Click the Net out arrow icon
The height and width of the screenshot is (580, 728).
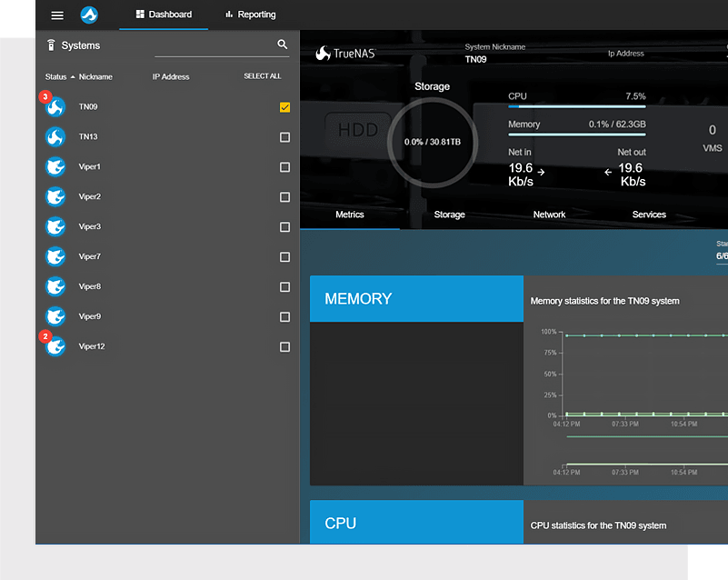tap(608, 173)
